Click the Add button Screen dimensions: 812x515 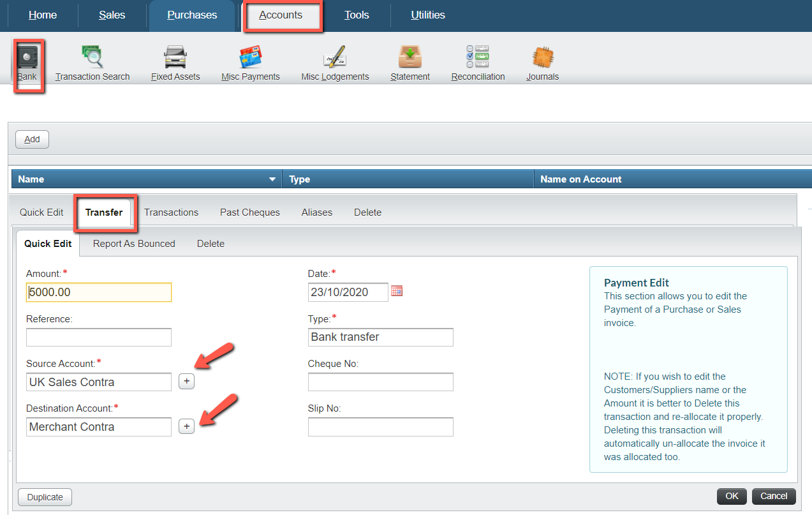[x=32, y=139]
